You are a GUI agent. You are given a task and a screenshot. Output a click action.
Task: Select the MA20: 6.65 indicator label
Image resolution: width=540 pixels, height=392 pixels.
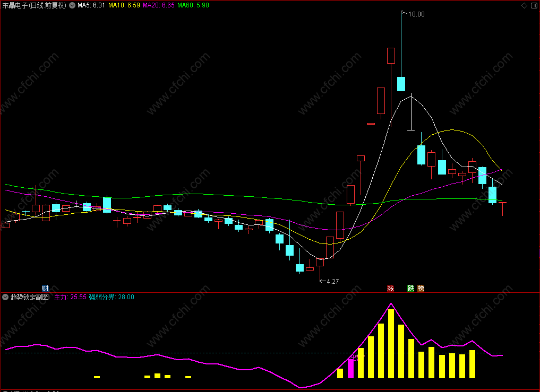coord(159,5)
